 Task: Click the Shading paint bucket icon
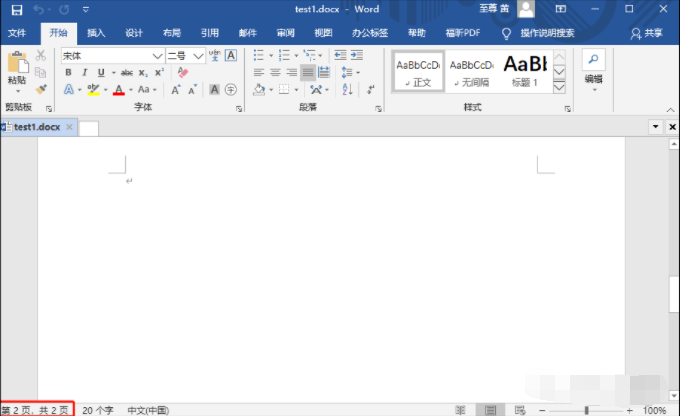(x=259, y=90)
